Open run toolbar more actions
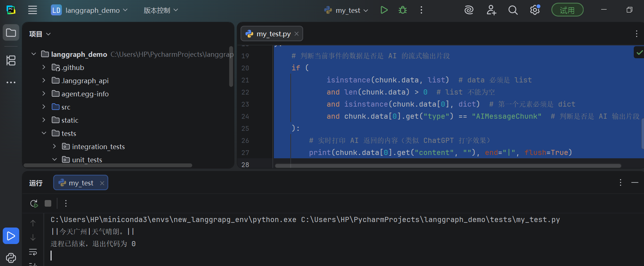Screen dimensions: 644x266 click(x=66, y=203)
